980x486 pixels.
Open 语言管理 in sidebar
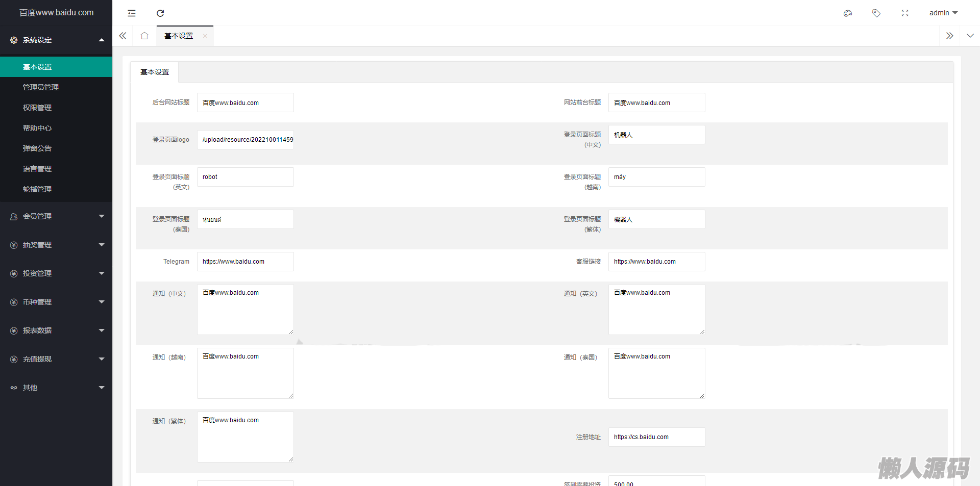click(x=37, y=169)
